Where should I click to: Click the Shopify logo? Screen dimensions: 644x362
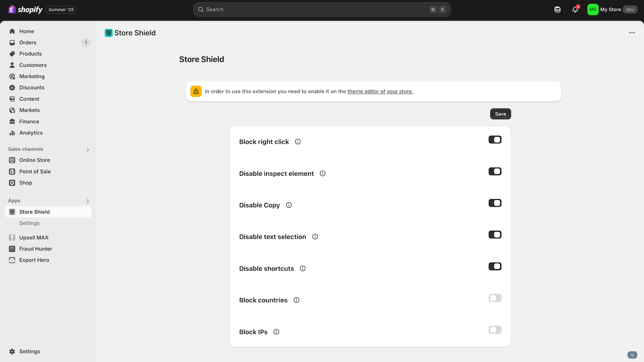(25, 9)
